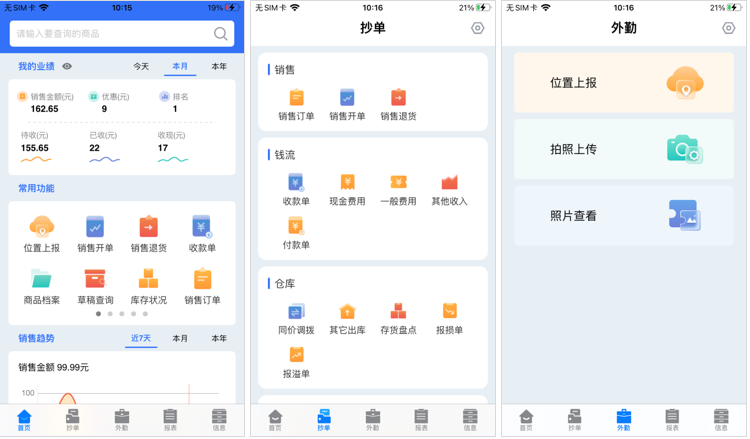Toggle eye icon beside 我的业绩

[x=67, y=66]
